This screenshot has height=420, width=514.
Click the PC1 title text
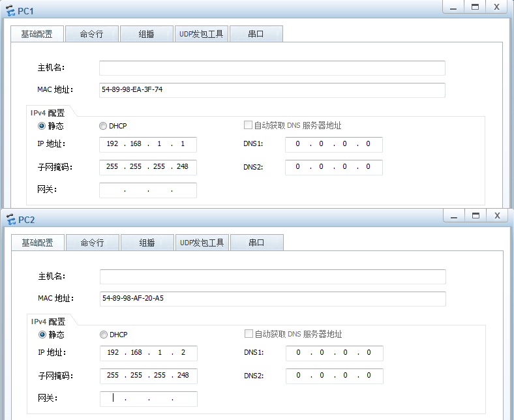pyautogui.click(x=25, y=11)
